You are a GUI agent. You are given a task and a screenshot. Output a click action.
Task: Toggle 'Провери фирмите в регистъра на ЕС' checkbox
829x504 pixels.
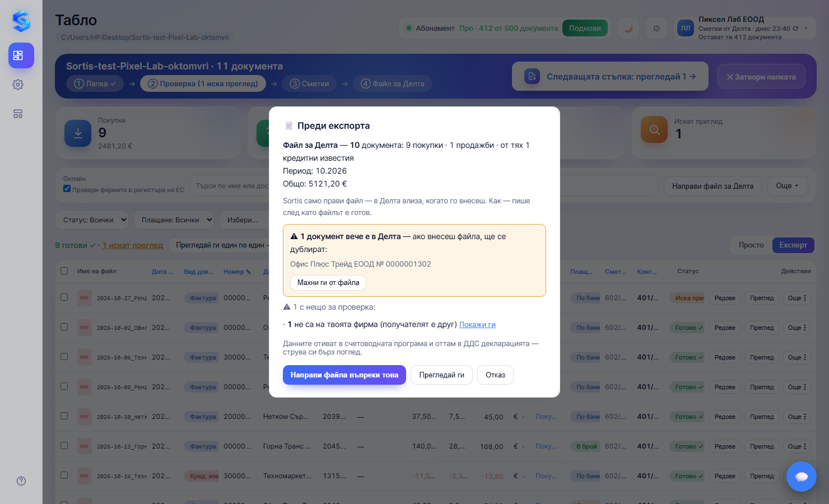click(x=67, y=189)
